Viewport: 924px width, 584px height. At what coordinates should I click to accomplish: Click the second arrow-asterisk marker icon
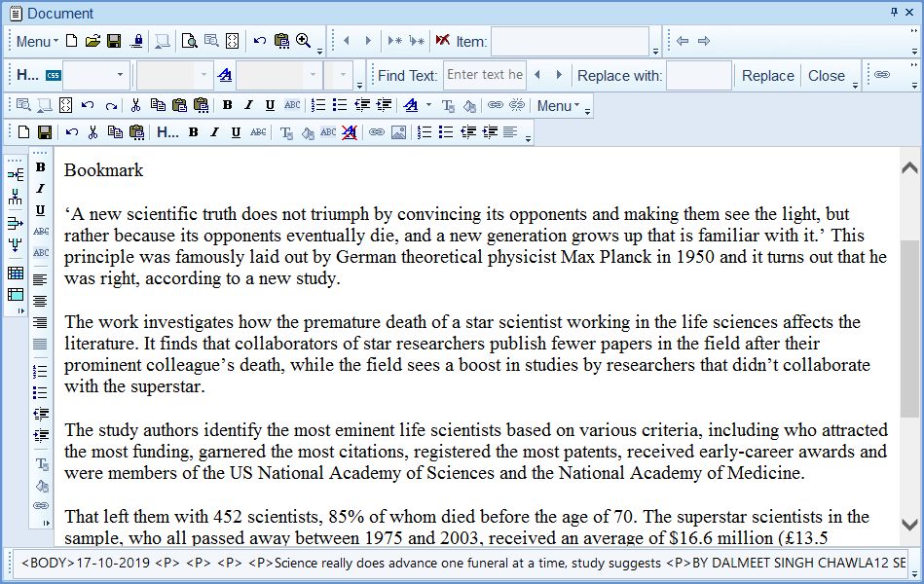[417, 41]
